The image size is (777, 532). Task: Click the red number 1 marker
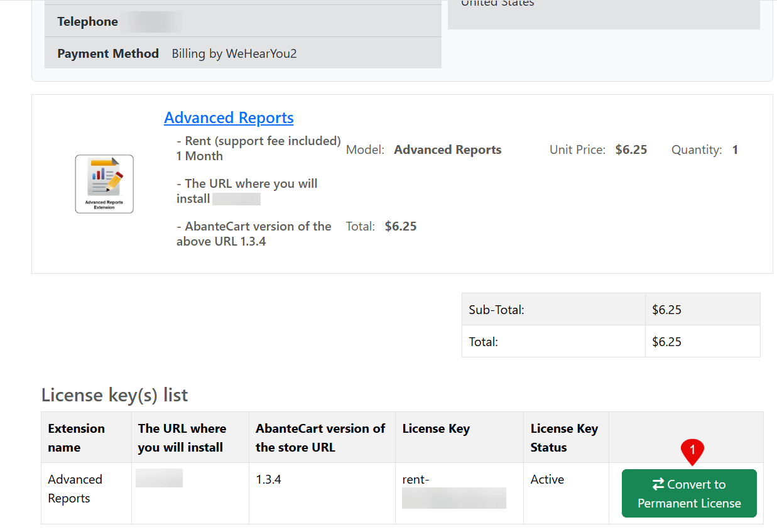pos(692,450)
